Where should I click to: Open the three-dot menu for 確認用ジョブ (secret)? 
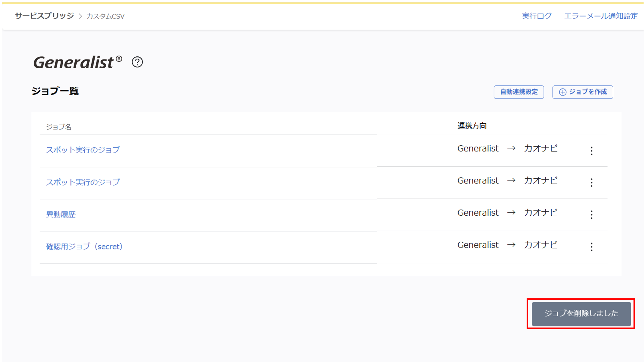point(591,247)
